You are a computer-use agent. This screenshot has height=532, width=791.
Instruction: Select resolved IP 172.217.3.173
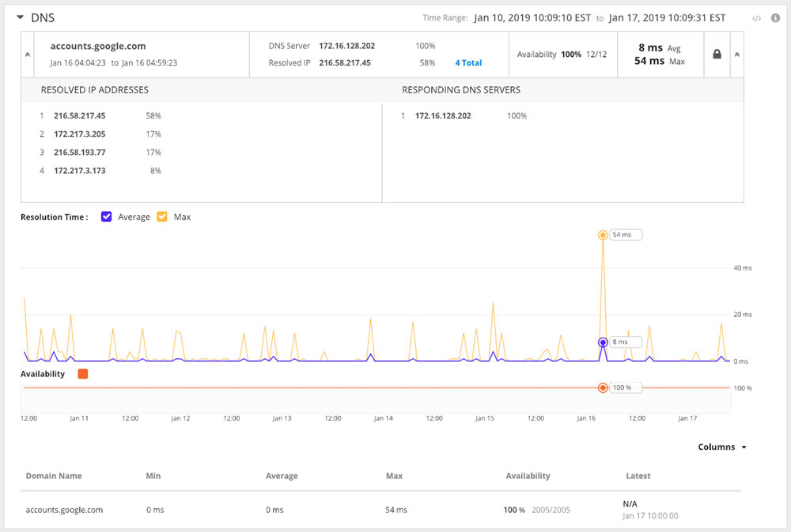(80, 171)
